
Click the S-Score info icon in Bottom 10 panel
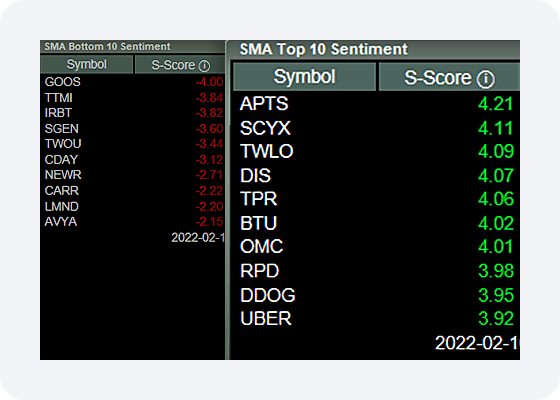204,66
